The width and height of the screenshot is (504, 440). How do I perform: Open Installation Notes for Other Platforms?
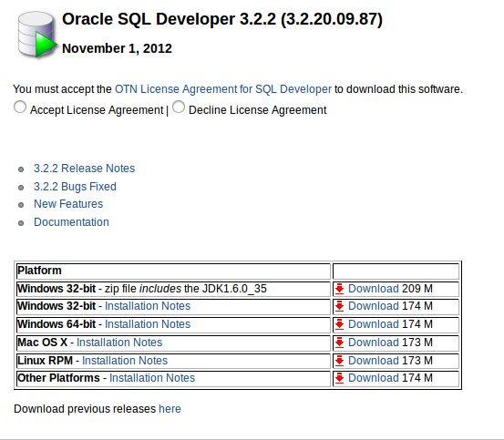pyautogui.click(x=152, y=378)
